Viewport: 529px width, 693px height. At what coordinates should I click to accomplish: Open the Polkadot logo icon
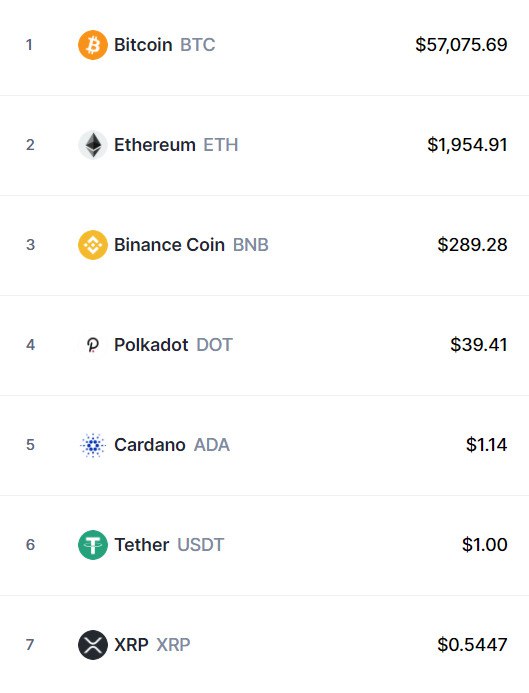tap(93, 345)
